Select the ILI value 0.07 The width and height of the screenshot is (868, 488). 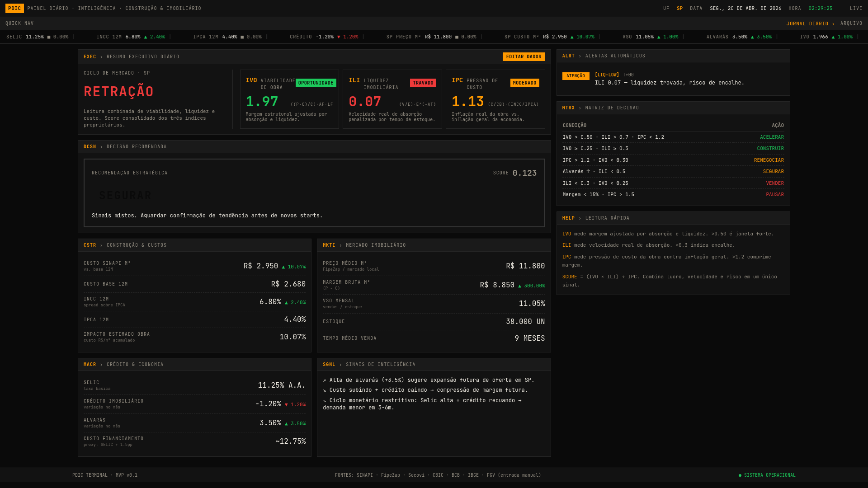pos(364,102)
